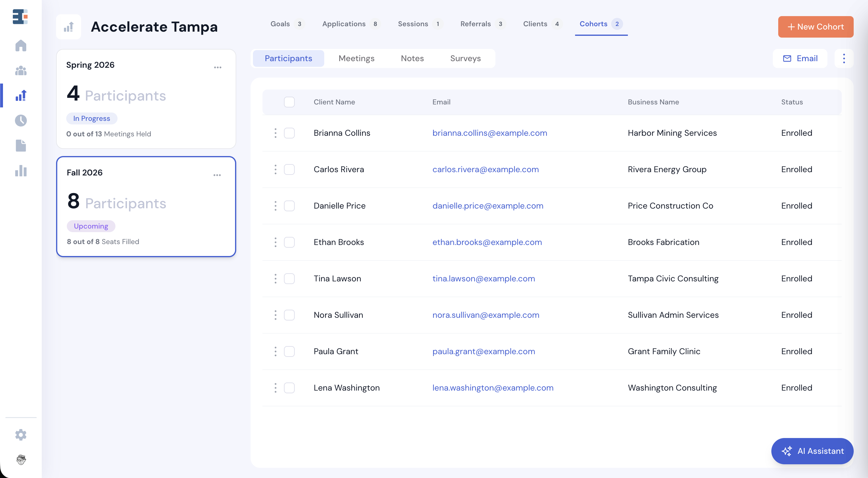Image resolution: width=868 pixels, height=478 pixels.
Task: Open the home icon in sidebar
Action: click(21, 46)
